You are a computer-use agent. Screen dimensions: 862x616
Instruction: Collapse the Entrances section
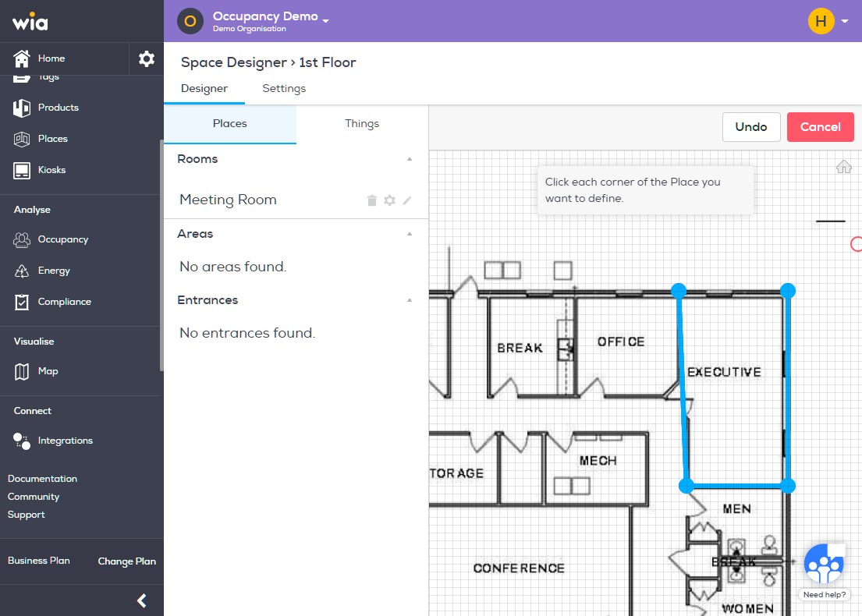[x=410, y=300]
